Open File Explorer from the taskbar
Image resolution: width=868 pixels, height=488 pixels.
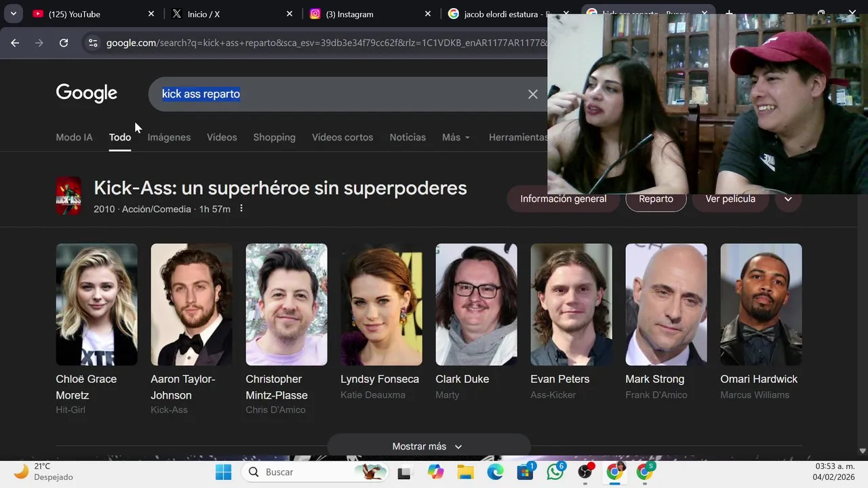point(465,472)
